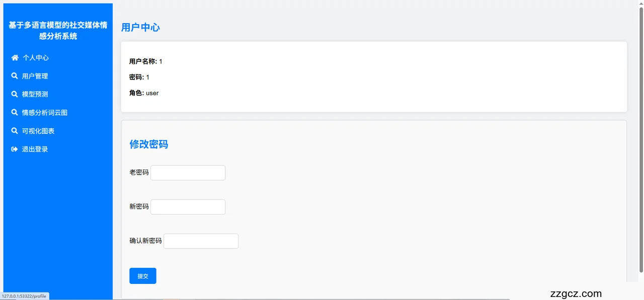The image size is (644, 300).
Task: Open the 情感分析词云图 page label
Action: click(x=45, y=113)
